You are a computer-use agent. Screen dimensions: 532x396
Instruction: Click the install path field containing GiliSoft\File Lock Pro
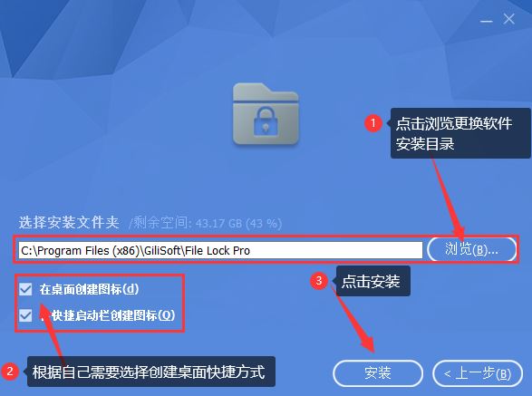coord(220,250)
